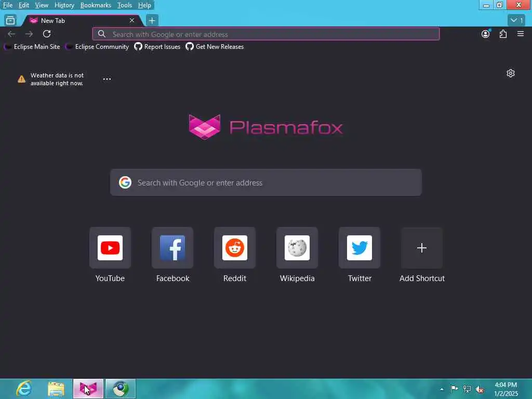The width and height of the screenshot is (532, 399).
Task: Open the Chromium-style browser taskbar icon
Action: 120,389
